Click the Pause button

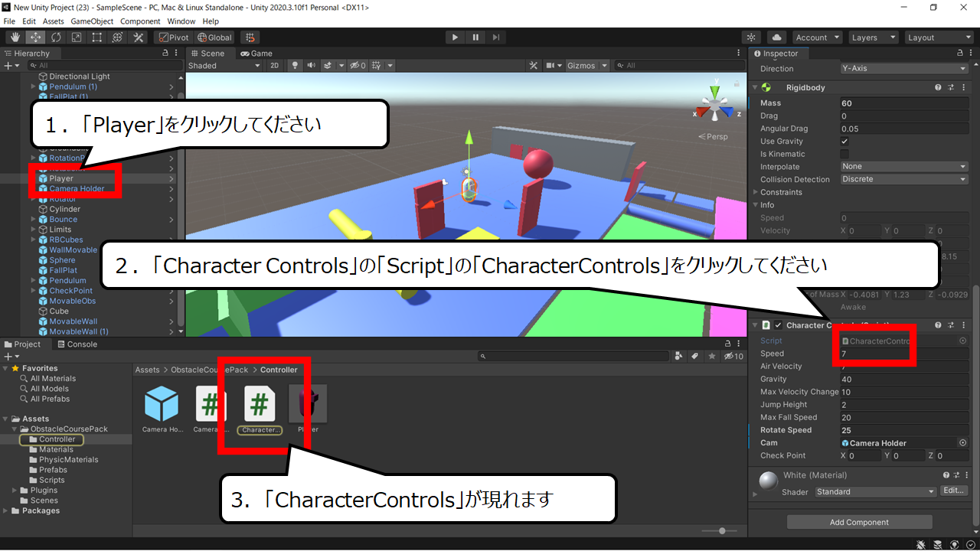[x=475, y=37]
